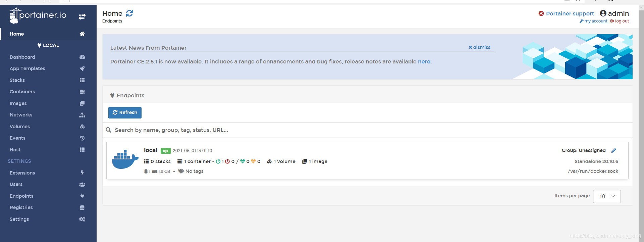Click 'Standalone 20.10.6' text
The width and height of the screenshot is (644, 242).
596,161
